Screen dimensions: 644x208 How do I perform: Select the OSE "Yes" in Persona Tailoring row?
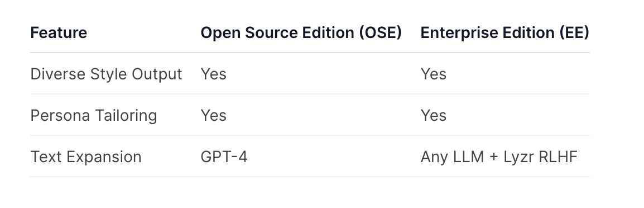[x=213, y=115]
